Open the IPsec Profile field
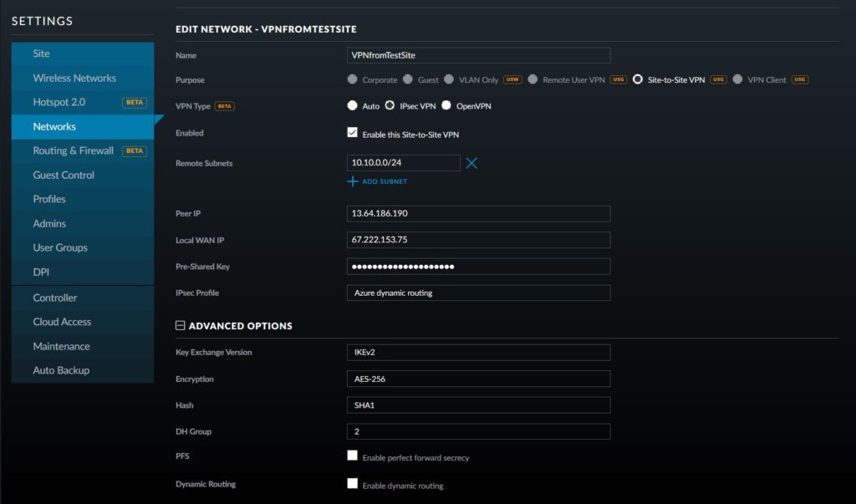The image size is (856, 504). click(x=478, y=293)
